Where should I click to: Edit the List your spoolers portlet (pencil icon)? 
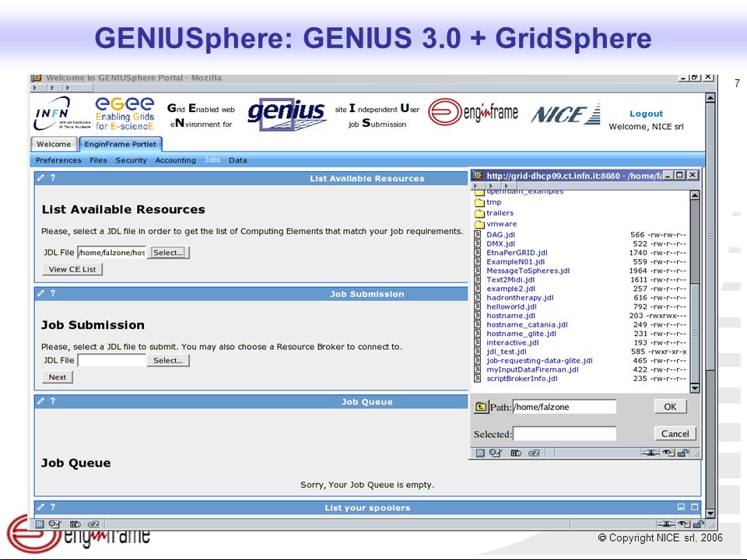(41, 507)
